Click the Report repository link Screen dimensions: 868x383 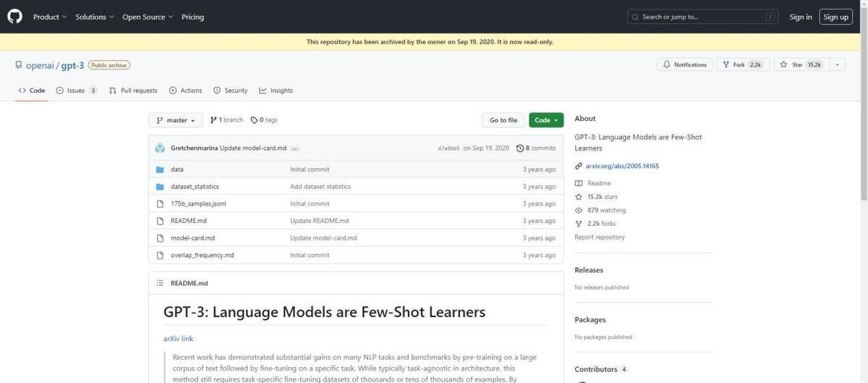pyautogui.click(x=600, y=237)
